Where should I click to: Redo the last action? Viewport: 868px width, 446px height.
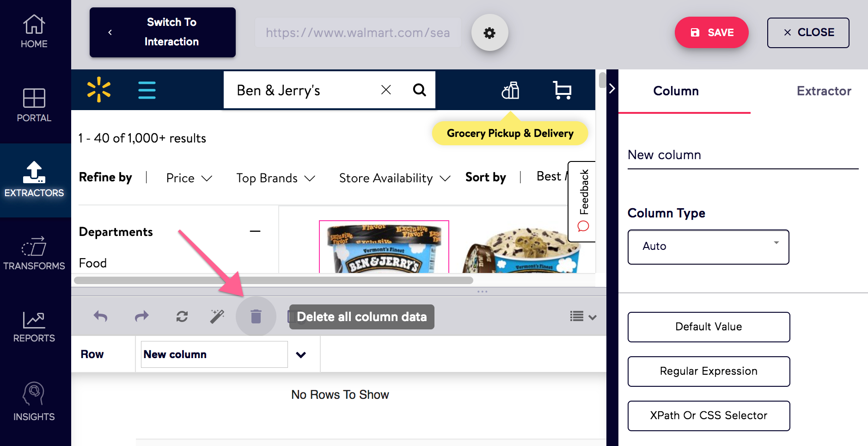141,316
